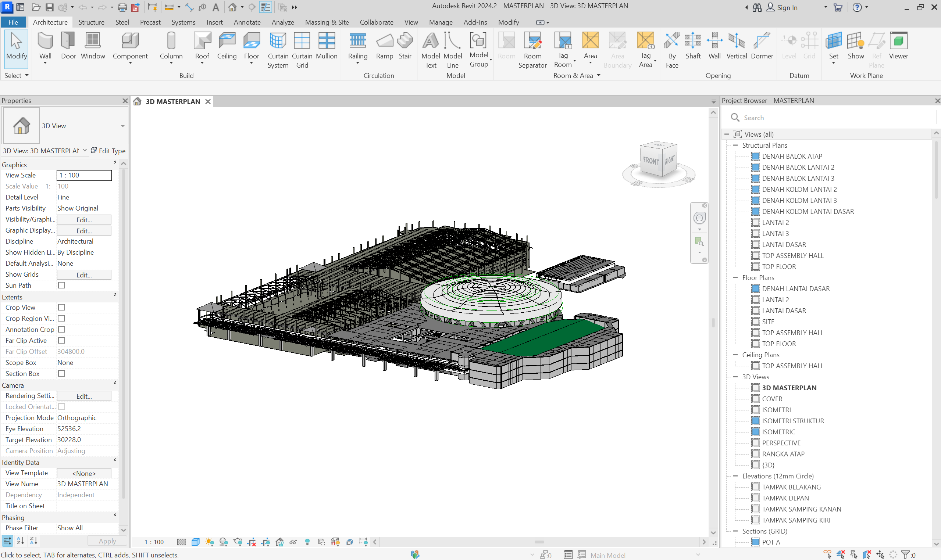Enable the Section Box checkbox

tap(61, 373)
